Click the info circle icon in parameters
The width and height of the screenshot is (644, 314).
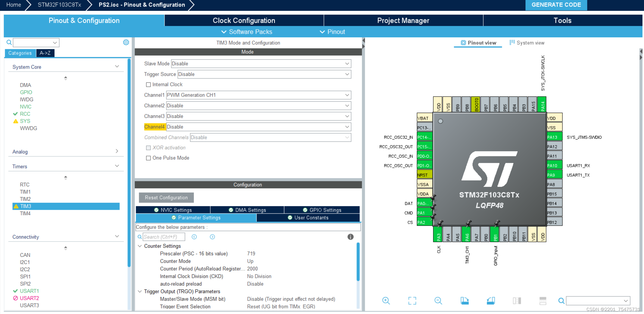pyautogui.click(x=350, y=236)
